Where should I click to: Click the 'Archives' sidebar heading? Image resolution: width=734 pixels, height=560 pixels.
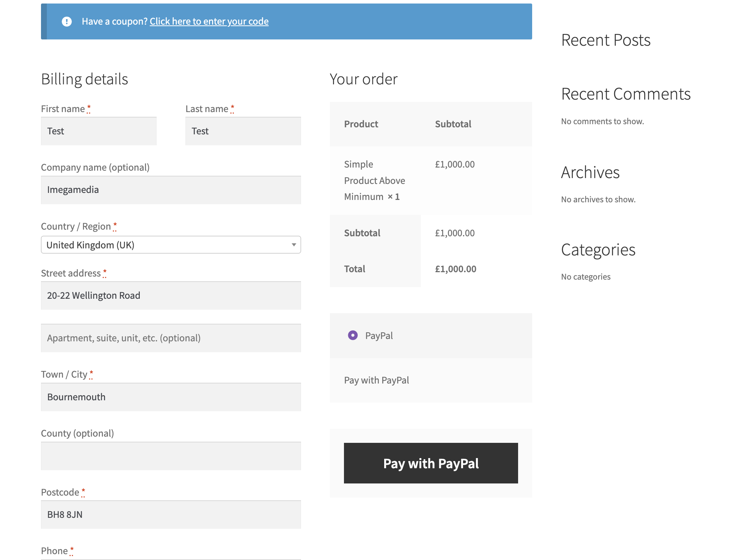point(590,172)
